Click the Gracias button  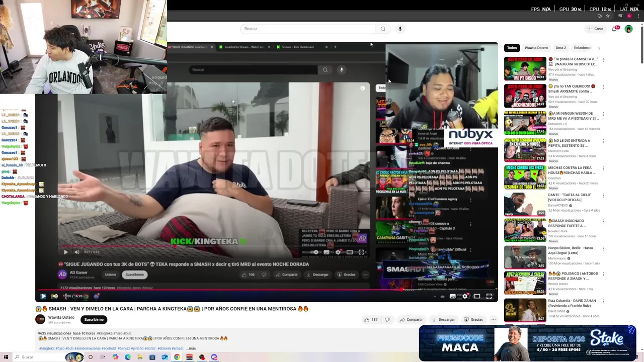point(473,320)
